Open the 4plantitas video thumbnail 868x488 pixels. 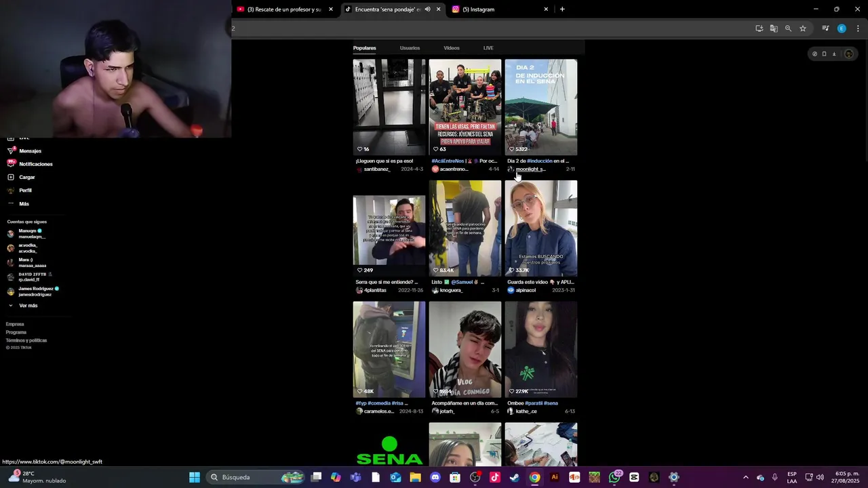[389, 228]
